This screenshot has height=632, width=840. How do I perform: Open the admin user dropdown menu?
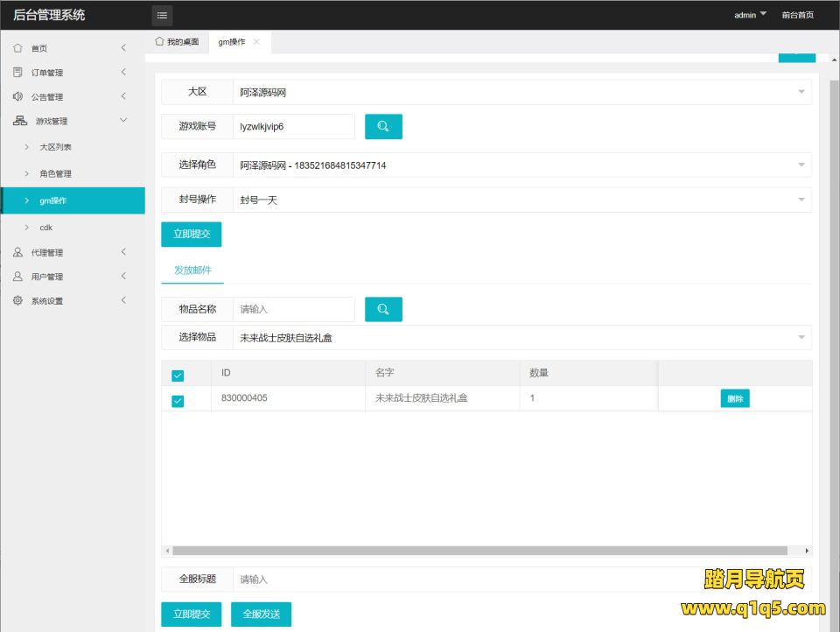click(750, 15)
